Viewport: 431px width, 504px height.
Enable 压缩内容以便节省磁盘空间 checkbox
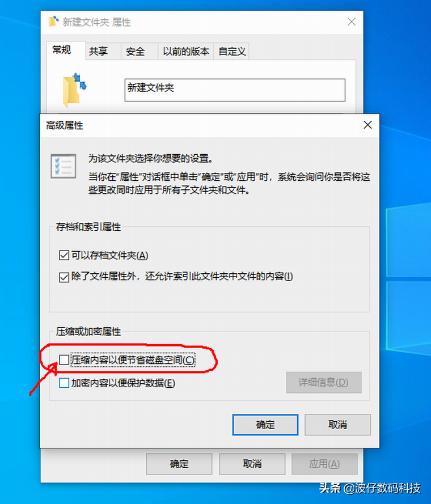point(64,360)
